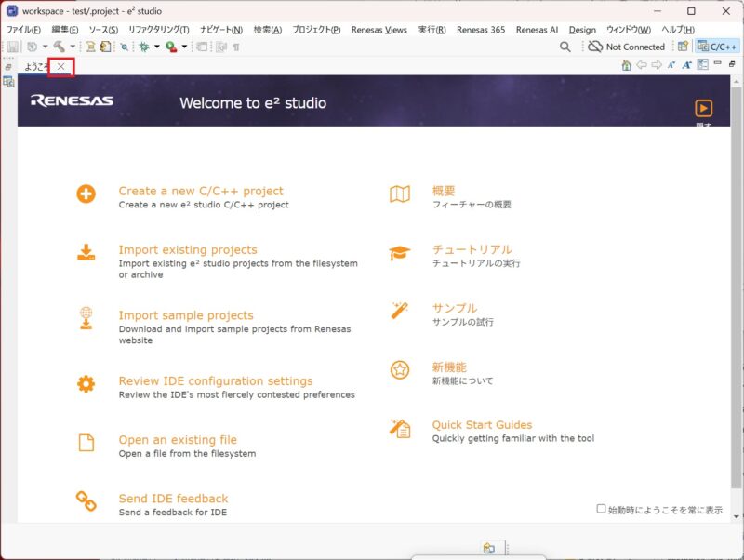Open the Renesas Views menu
Image resolution: width=744 pixels, height=560 pixels.
[x=379, y=30]
